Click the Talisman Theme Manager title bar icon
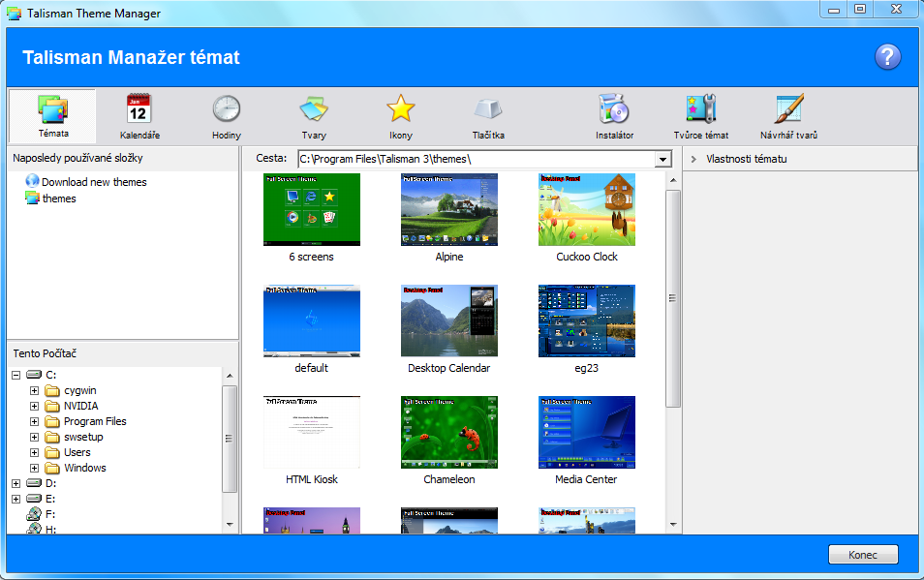The height and width of the screenshot is (580, 924). [x=14, y=13]
